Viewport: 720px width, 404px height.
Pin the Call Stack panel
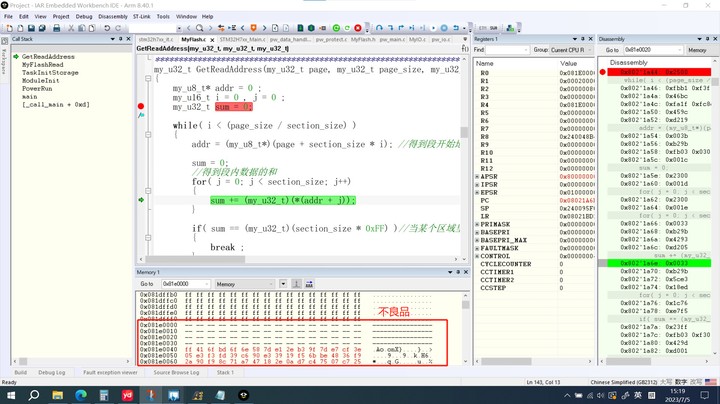click(121, 39)
